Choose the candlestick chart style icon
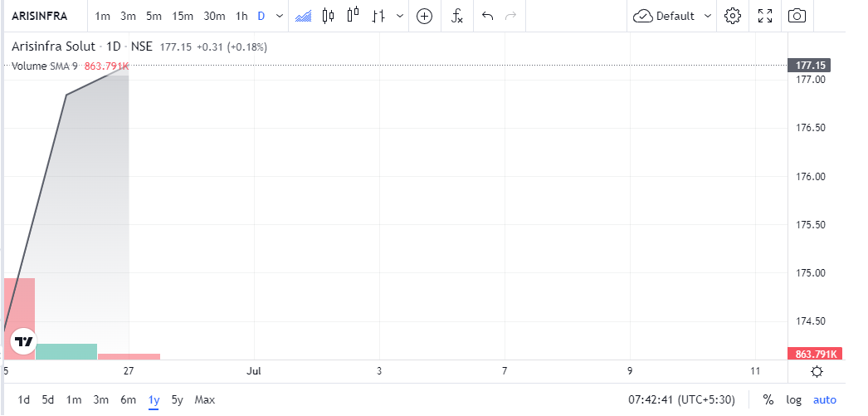Screen dimensions: 868x416 (x=329, y=16)
